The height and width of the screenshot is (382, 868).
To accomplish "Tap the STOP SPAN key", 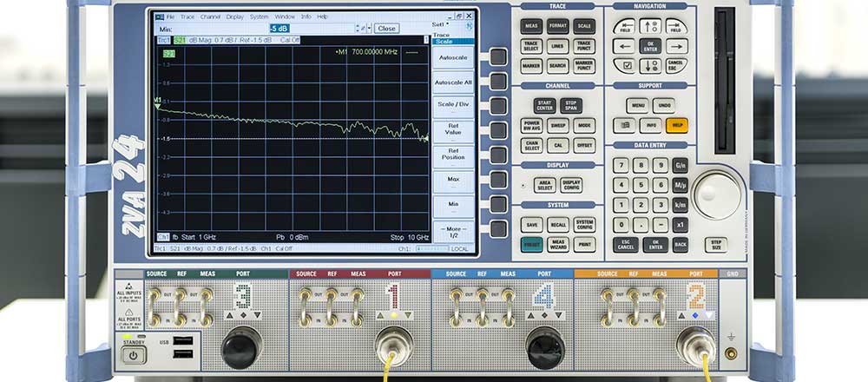I will [x=571, y=106].
